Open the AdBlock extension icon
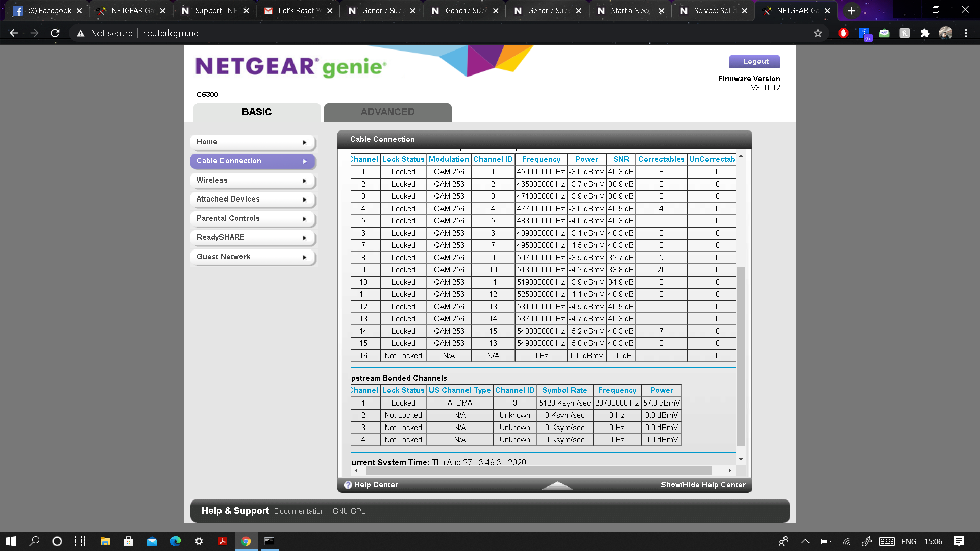The image size is (980, 551). 844,33
